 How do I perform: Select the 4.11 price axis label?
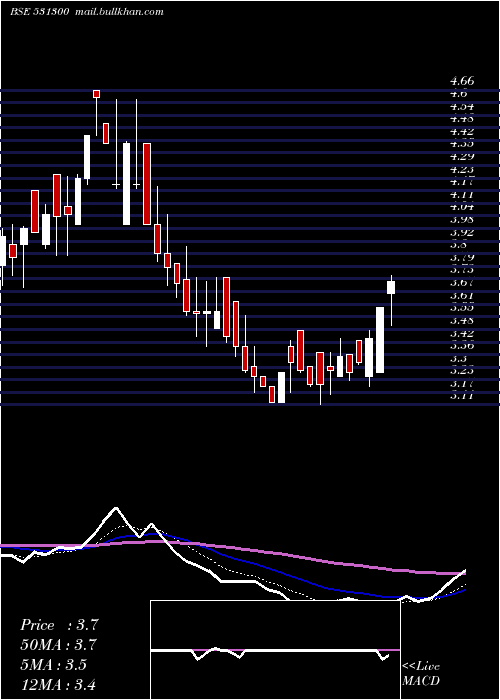pyautogui.click(x=462, y=195)
